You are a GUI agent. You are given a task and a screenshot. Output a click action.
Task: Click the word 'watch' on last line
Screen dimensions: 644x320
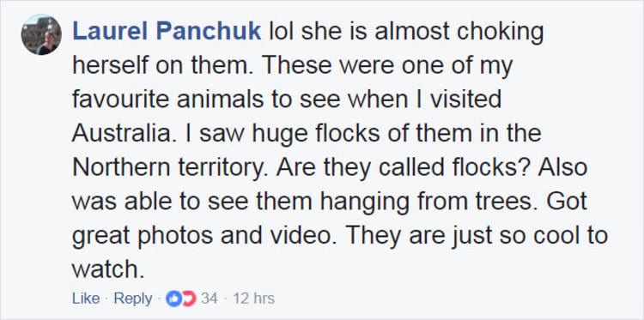(x=106, y=269)
